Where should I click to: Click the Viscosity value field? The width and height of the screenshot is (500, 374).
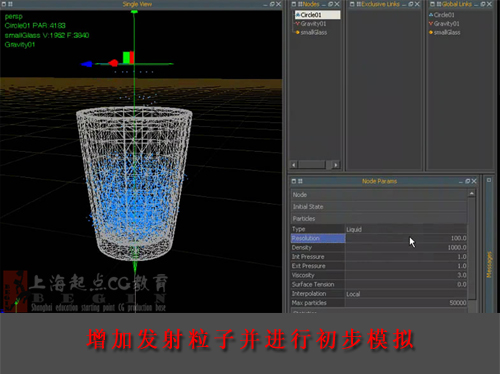click(406, 275)
